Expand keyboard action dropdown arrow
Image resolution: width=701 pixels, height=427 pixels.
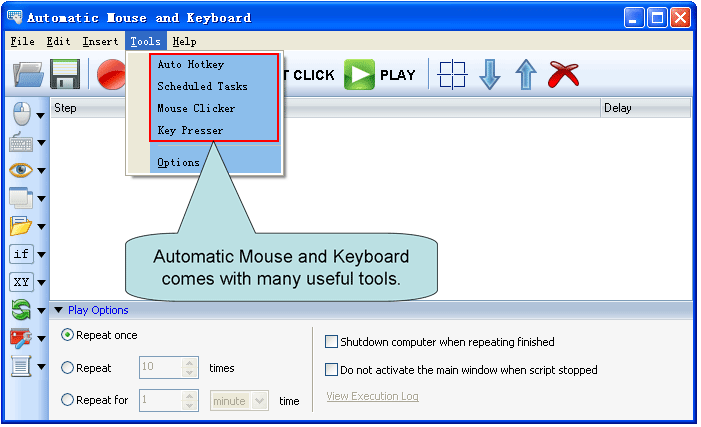click(x=42, y=143)
